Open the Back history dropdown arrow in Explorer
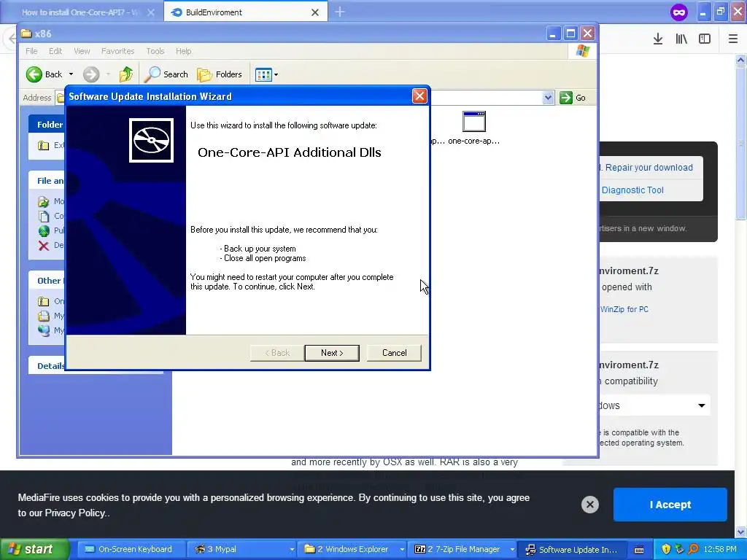 [71, 74]
